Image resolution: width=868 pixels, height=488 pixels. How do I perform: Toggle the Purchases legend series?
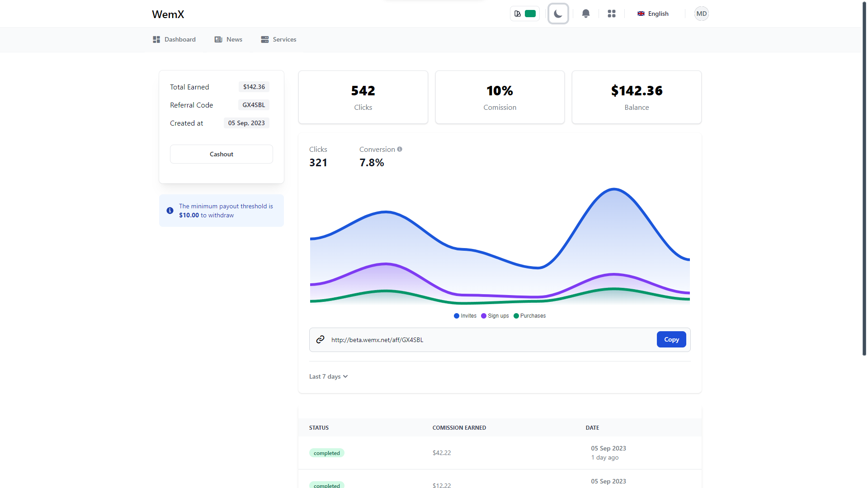[530, 316]
